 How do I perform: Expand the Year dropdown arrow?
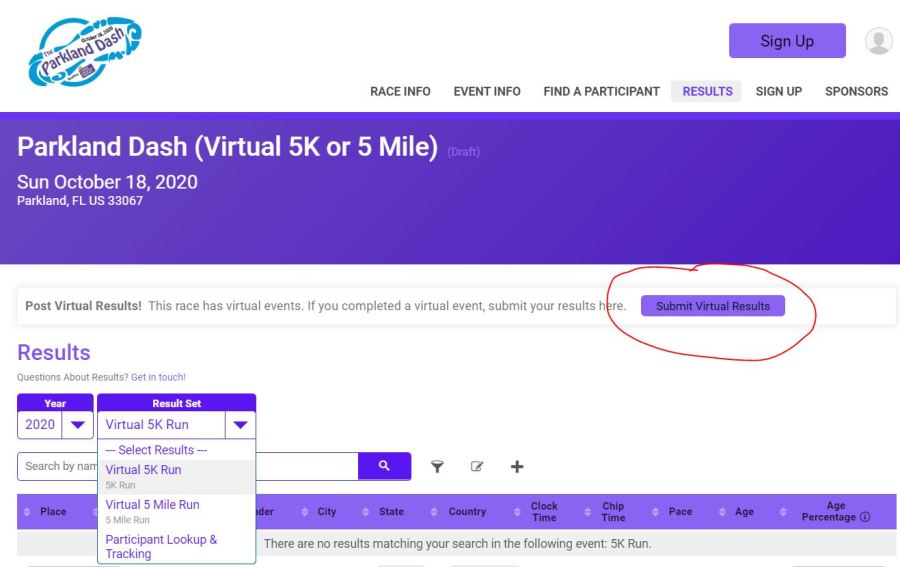click(x=77, y=425)
